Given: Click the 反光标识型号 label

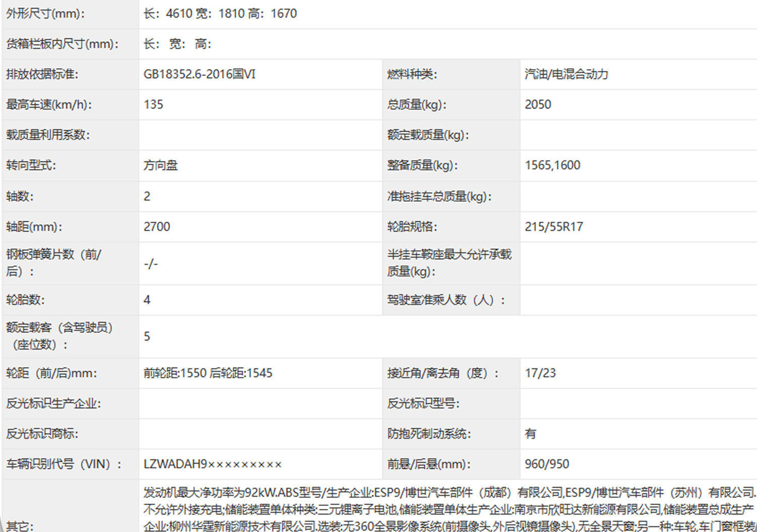Looking at the screenshot, I should [x=423, y=403].
